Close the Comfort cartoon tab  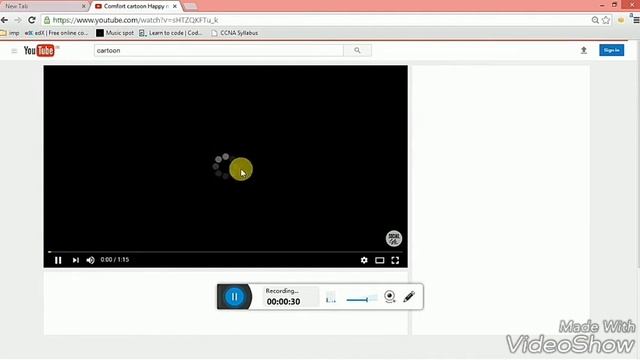coord(175,6)
